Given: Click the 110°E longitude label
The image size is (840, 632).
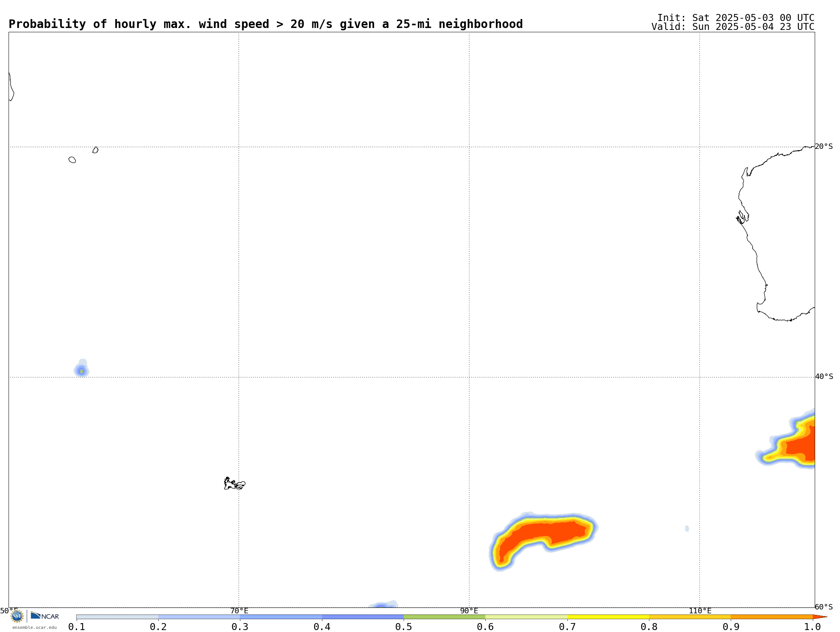Looking at the screenshot, I should click(700, 611).
